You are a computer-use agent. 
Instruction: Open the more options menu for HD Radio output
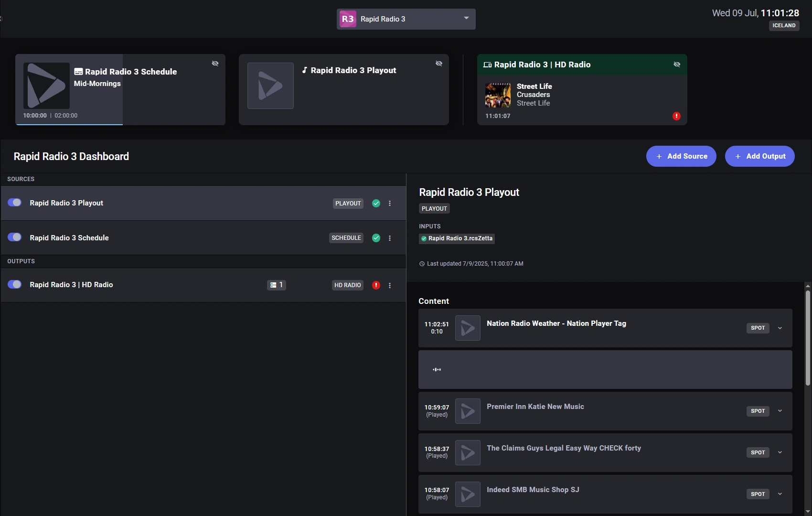point(390,285)
